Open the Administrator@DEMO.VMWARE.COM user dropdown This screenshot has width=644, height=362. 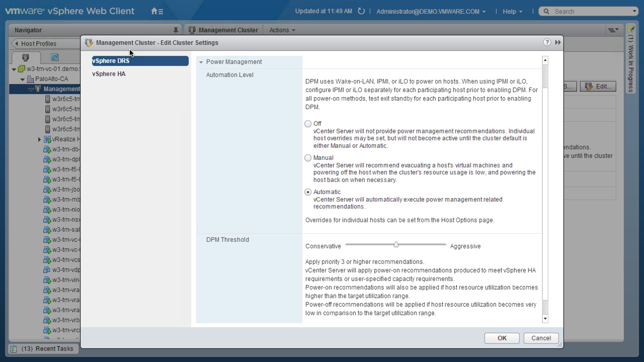(x=431, y=11)
